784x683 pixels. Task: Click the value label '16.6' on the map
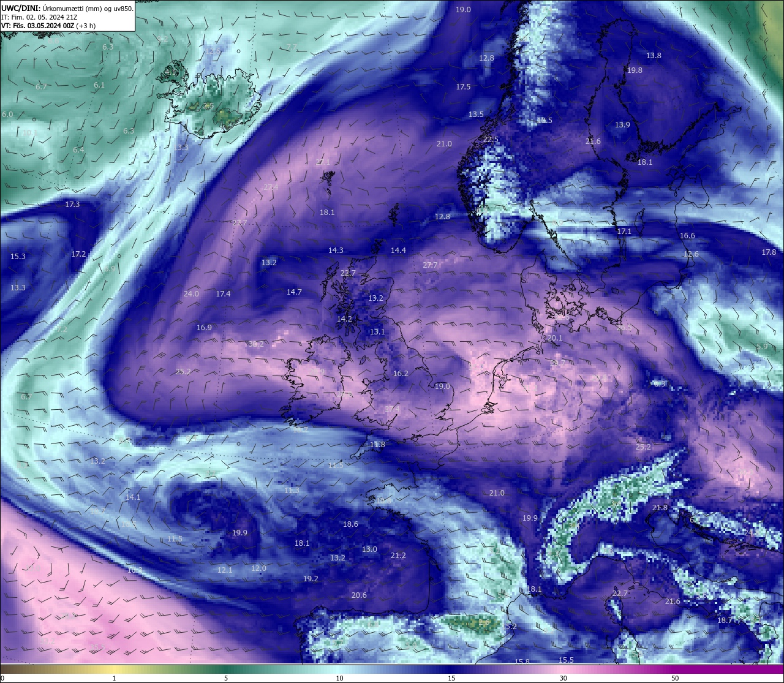(x=687, y=236)
